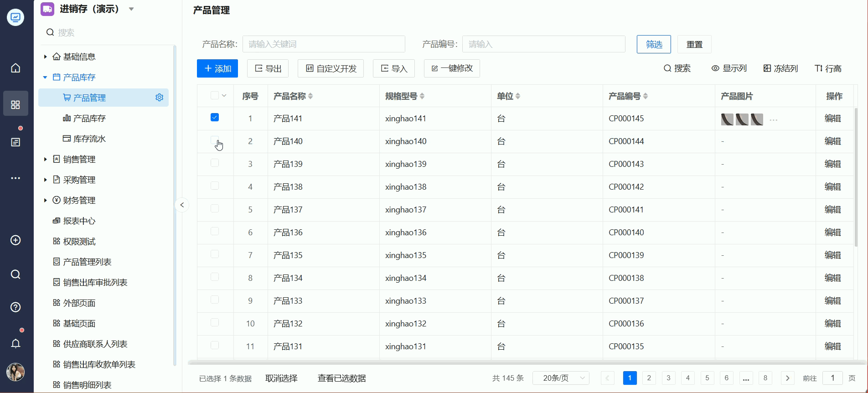The height and width of the screenshot is (393, 868).
Task: Go to next page arrow in pagination
Action: (787, 378)
